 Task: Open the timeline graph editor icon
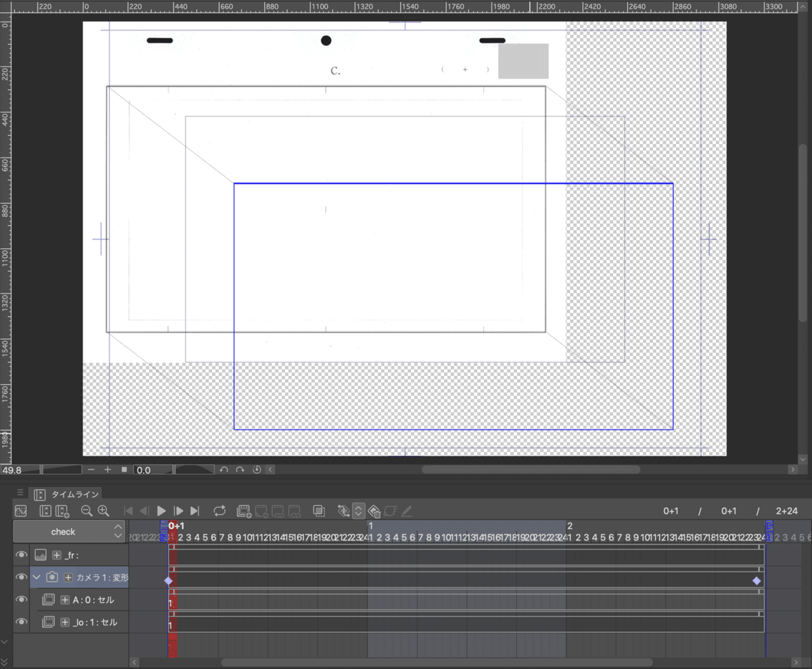tap(20, 511)
